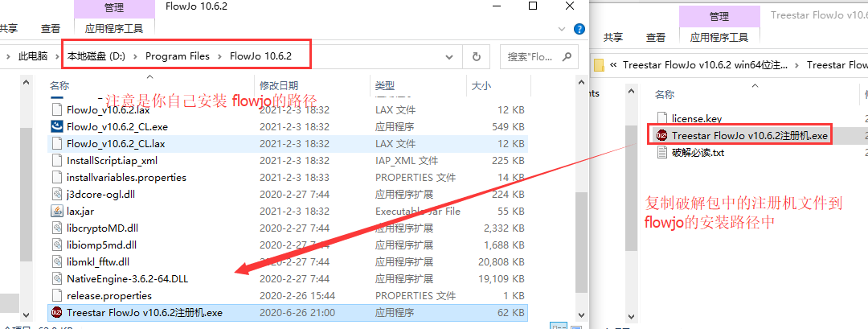868x329 pixels.
Task: Click the libiomp5md.dll file icon
Action: (56, 245)
